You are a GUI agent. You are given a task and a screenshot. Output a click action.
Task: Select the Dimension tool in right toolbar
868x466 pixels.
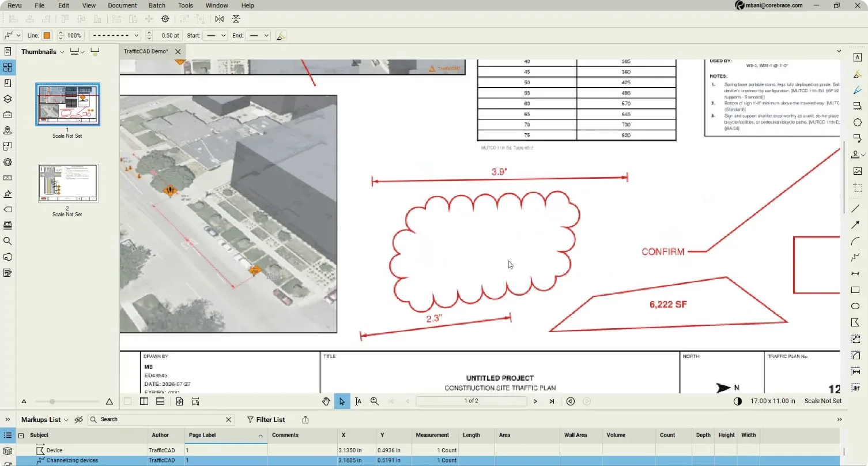[856, 274]
